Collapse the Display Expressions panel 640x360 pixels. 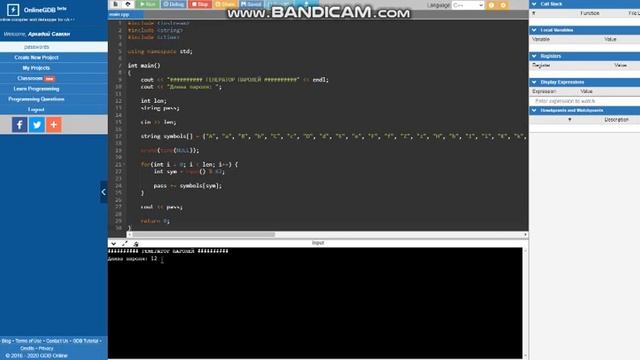click(x=534, y=82)
